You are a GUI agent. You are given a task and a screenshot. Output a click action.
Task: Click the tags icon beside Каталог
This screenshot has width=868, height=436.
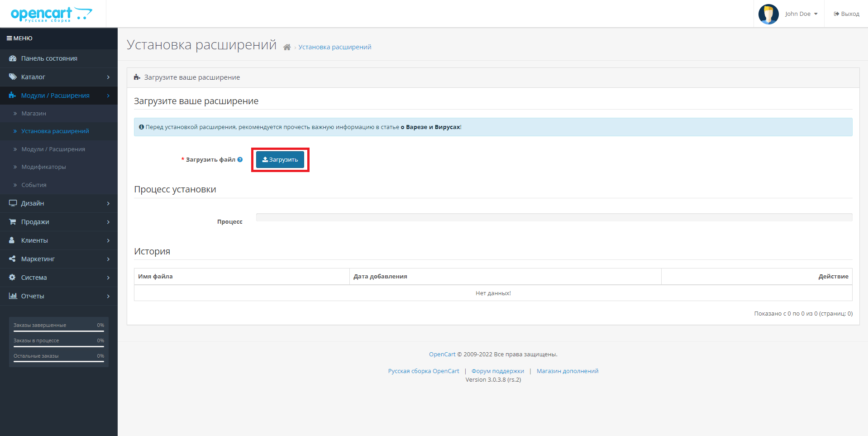[13, 77]
